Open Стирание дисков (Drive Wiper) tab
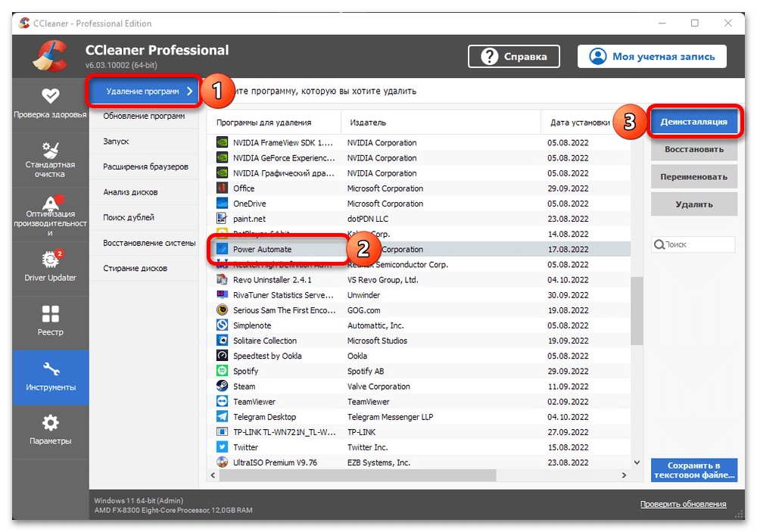This screenshot has height=532, width=757. pyautogui.click(x=144, y=269)
